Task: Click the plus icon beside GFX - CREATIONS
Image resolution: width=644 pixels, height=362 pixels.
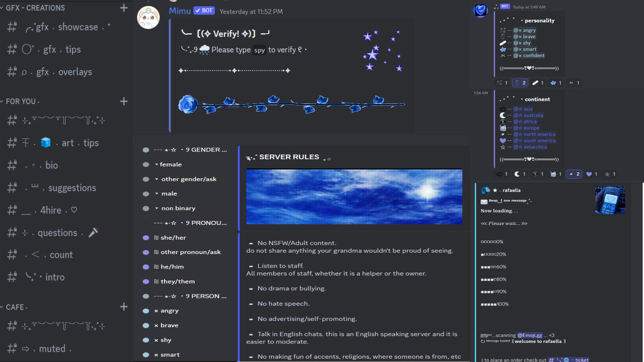Action: pos(124,8)
